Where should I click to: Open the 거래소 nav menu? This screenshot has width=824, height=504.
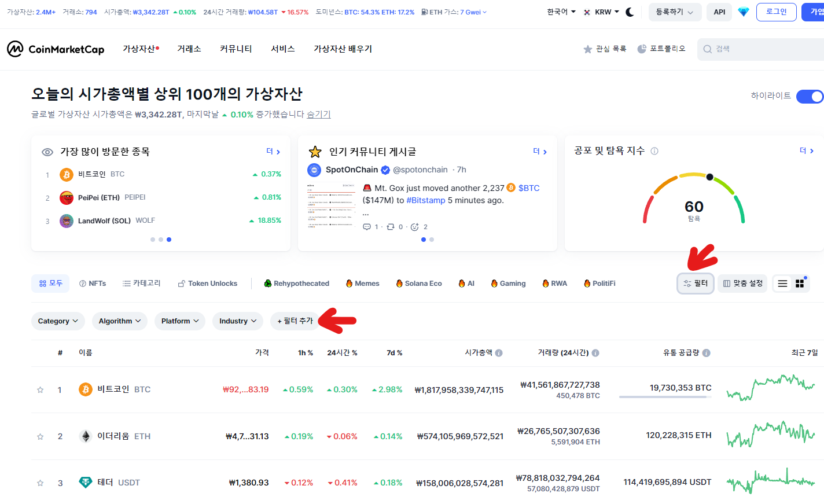[x=189, y=49]
